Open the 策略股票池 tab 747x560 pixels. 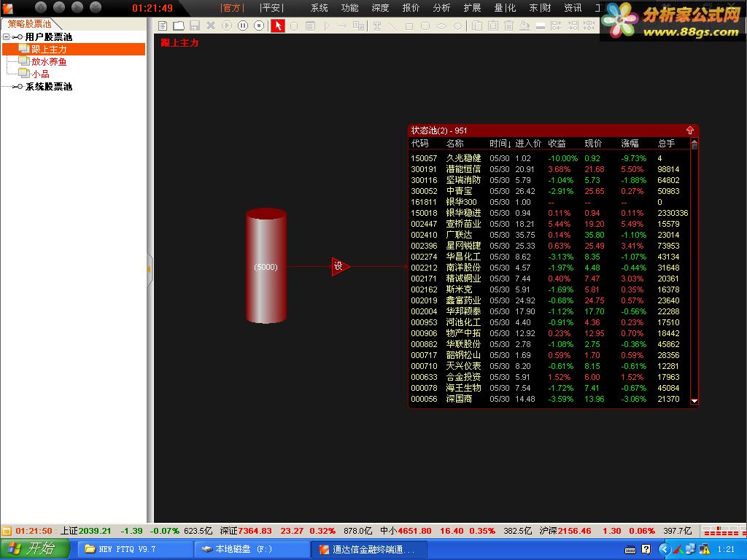click(x=29, y=23)
